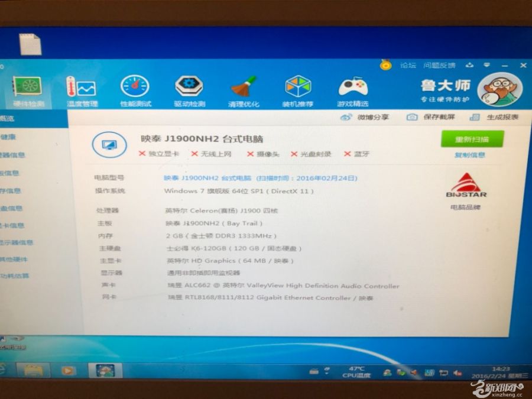Select 健康 in the left sidebar
This screenshot has height=399, width=532.
click(x=8, y=137)
